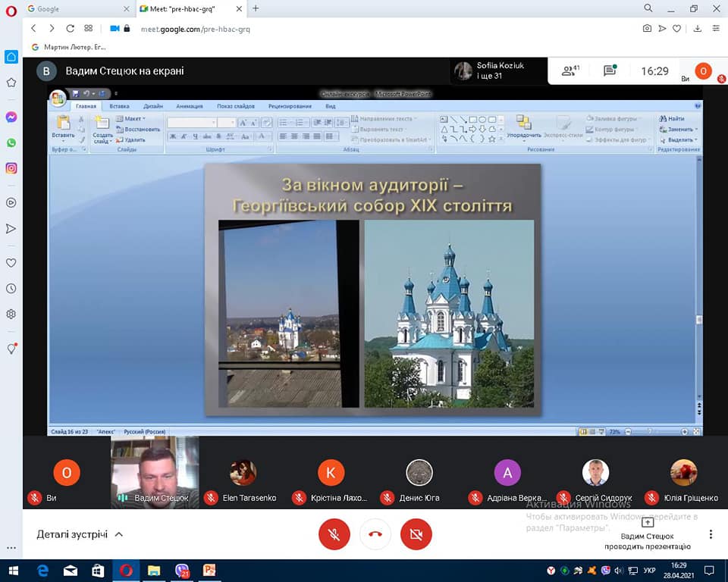This screenshot has height=582, width=728.
Task: Open the 'Мартин Лютер' bookmark link
Action: tap(68, 47)
